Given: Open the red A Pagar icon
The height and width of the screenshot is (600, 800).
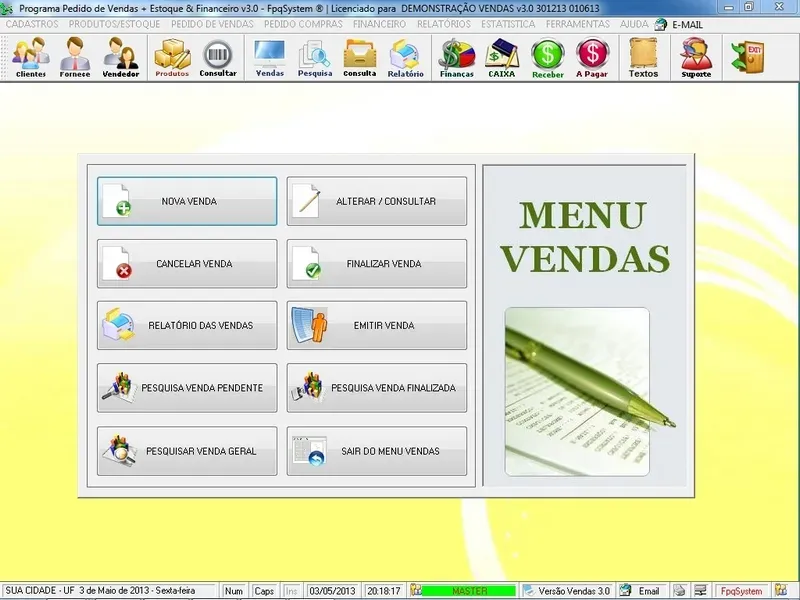Looking at the screenshot, I should (x=592, y=57).
